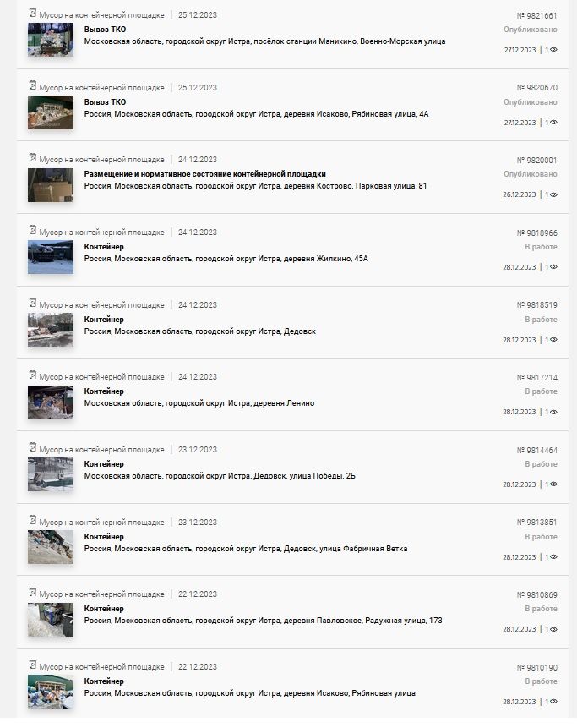Viewport: 577px width, 728px height.
Task: Click category icon on report № 9817214
Action: pyautogui.click(x=32, y=375)
